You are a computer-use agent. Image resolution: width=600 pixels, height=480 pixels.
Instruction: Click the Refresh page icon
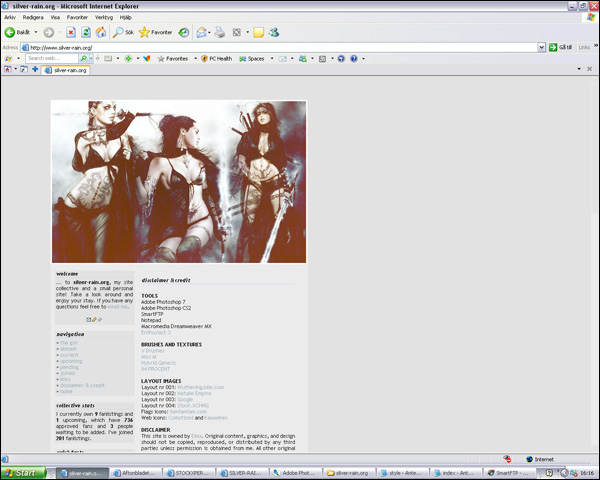(x=86, y=33)
